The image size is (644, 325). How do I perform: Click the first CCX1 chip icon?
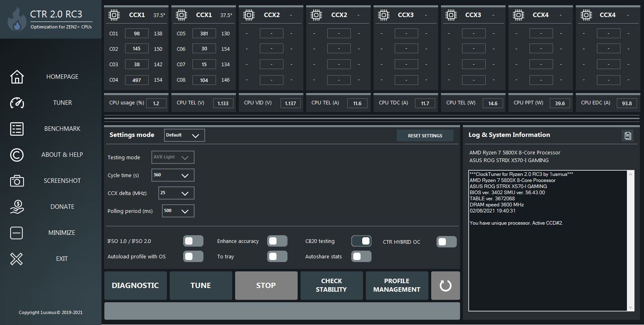click(x=114, y=15)
